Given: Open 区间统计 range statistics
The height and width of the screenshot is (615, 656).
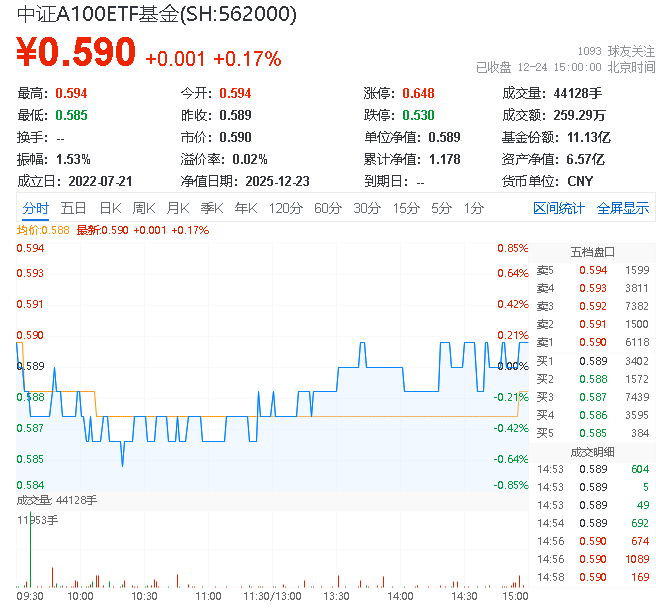Looking at the screenshot, I should click(x=558, y=208).
